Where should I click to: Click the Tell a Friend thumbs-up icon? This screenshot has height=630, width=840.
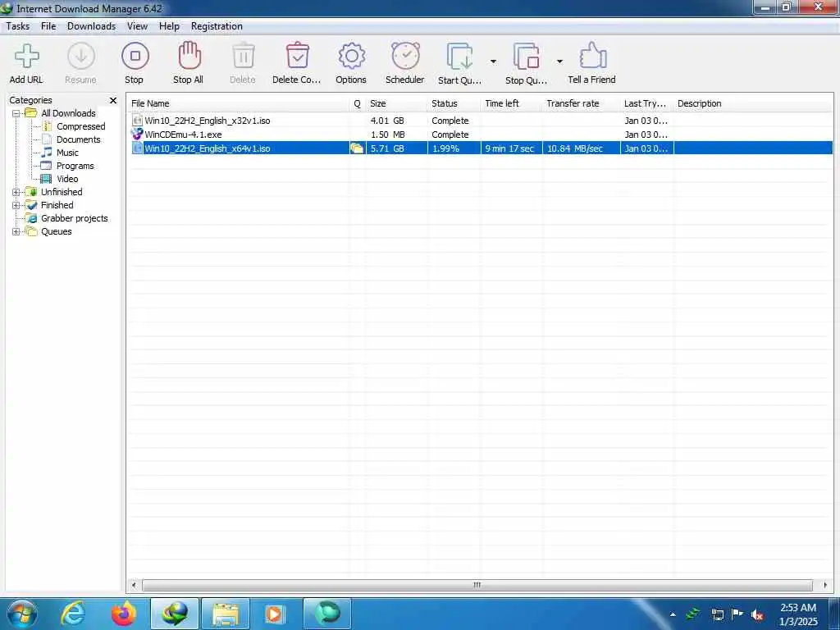(592, 56)
